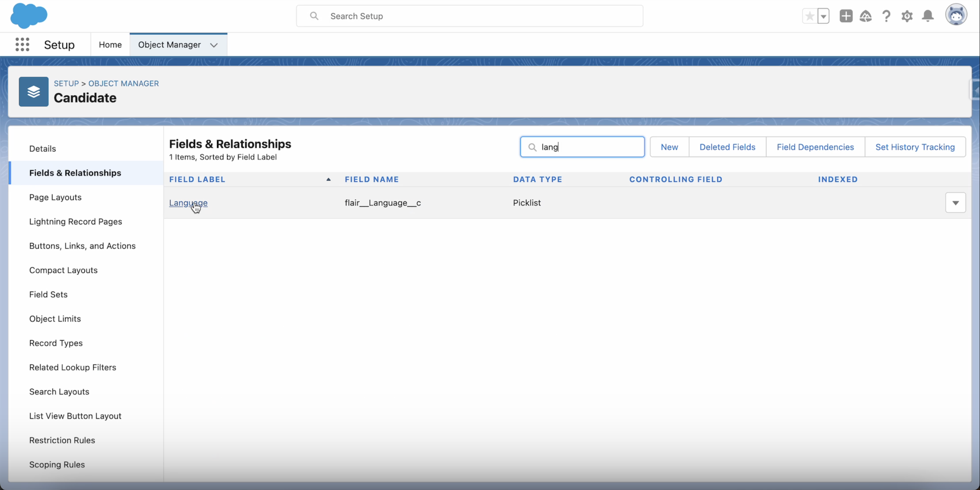Open the help question mark icon

point(886,16)
